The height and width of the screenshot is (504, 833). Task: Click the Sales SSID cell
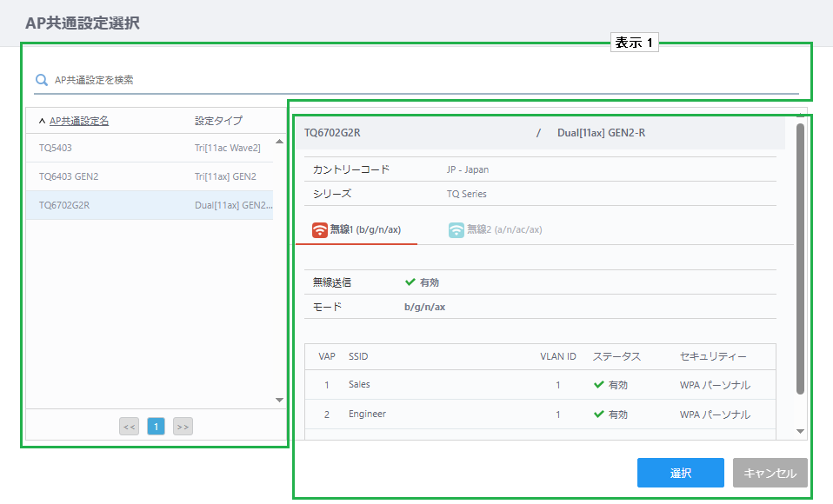pyautogui.click(x=359, y=384)
